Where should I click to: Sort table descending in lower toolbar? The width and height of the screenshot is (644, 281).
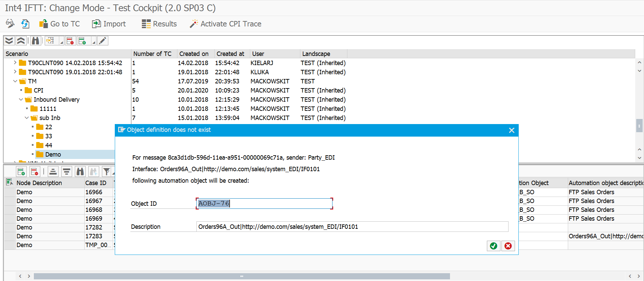[66, 172]
